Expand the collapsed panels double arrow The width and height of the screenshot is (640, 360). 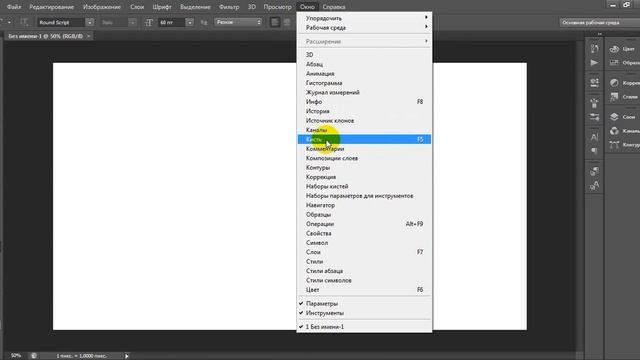600,34
